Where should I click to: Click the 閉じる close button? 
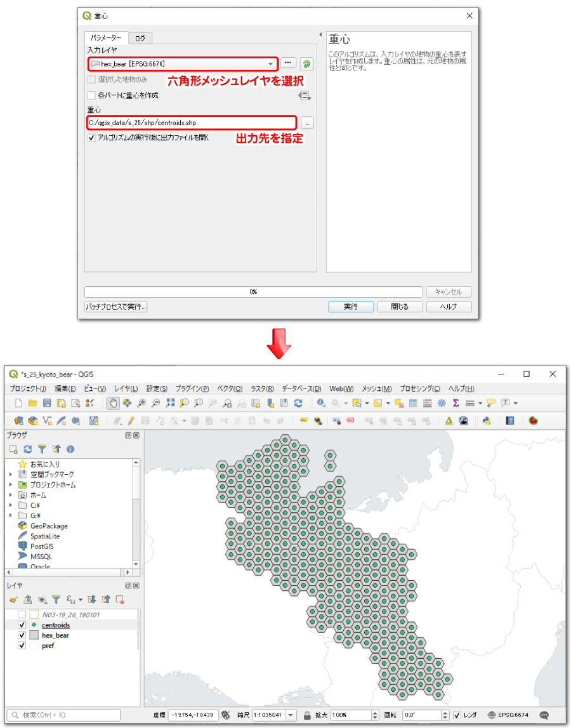400,307
